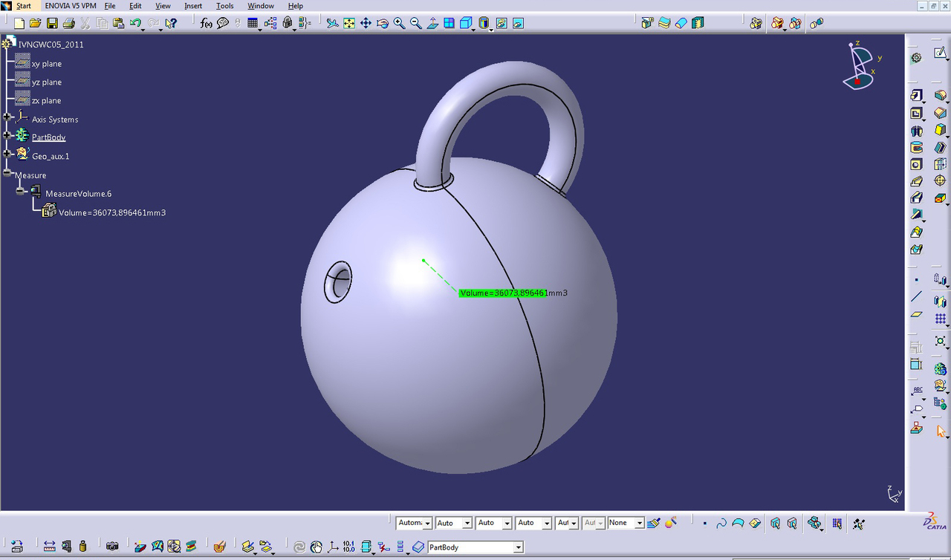Open the Automatic fill color dropdown
The width and height of the screenshot is (951, 560).
427,524
